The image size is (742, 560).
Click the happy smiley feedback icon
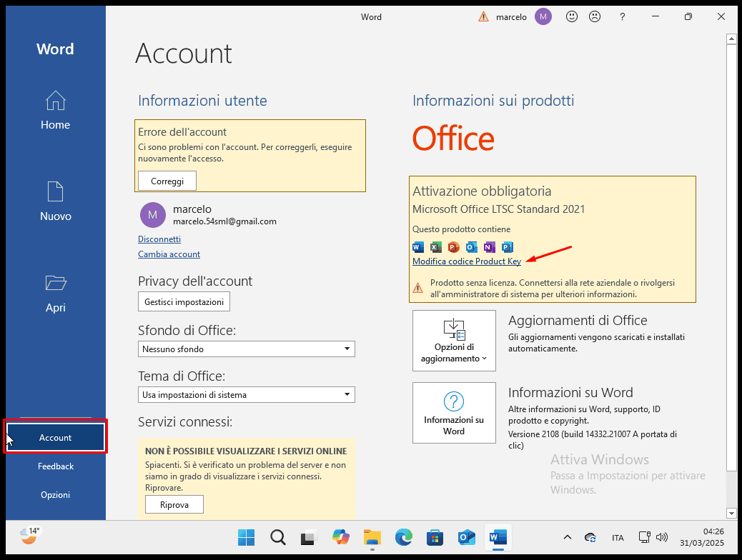point(572,16)
